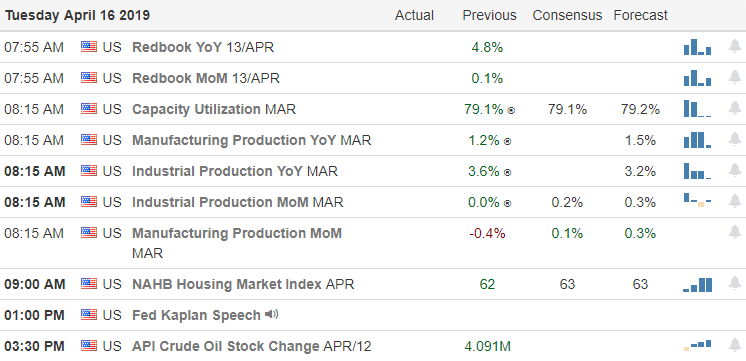Image resolution: width=746 pixels, height=361 pixels.
Task: Click the revision marker next to 3.6% previous
Action: (508, 172)
